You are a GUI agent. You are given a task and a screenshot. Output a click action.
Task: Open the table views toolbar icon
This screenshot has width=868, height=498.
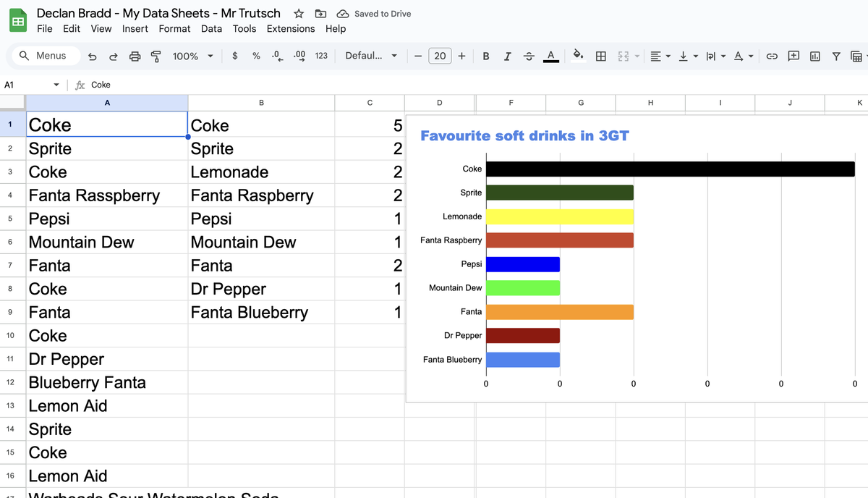pyautogui.click(x=857, y=56)
